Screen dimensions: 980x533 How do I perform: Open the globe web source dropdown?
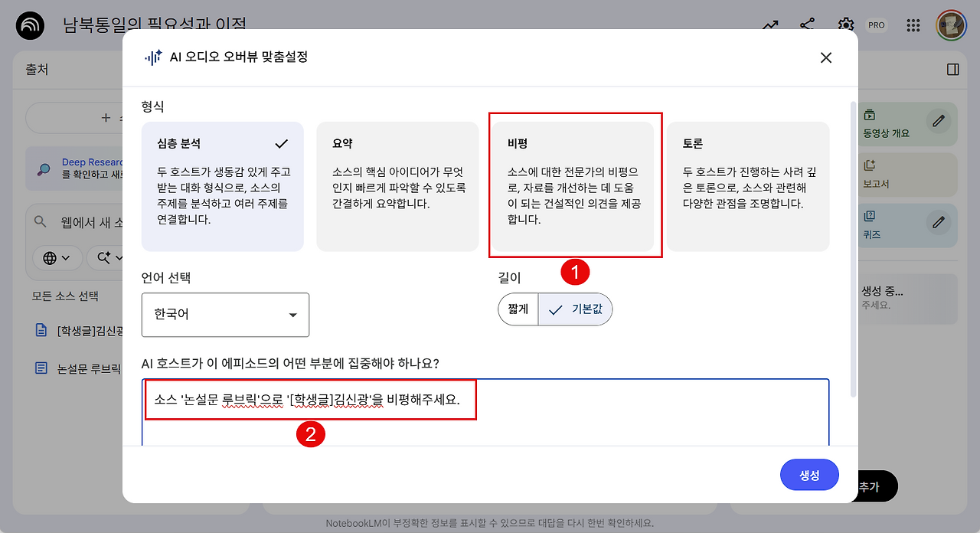[57, 258]
